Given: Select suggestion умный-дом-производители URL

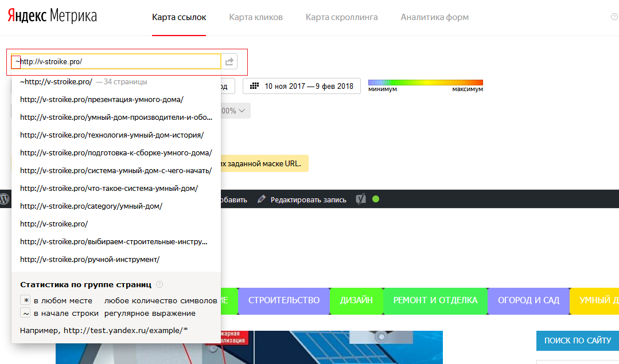Looking at the screenshot, I should (116, 117).
